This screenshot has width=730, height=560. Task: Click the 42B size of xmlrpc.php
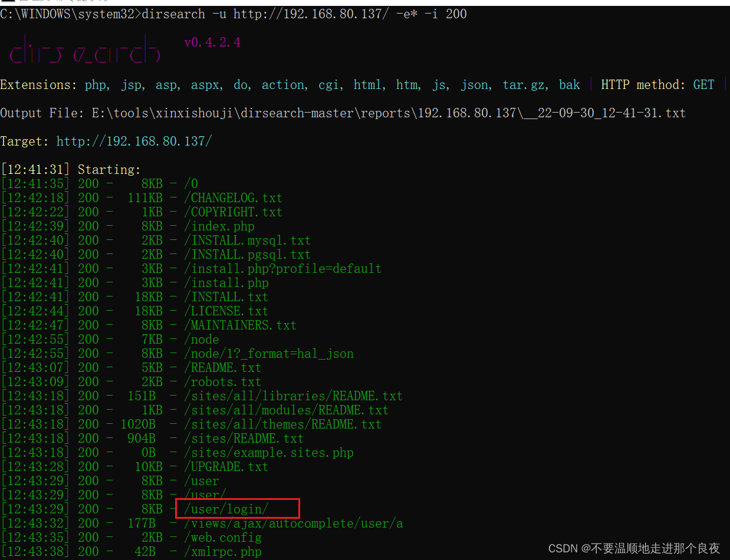pyautogui.click(x=145, y=552)
